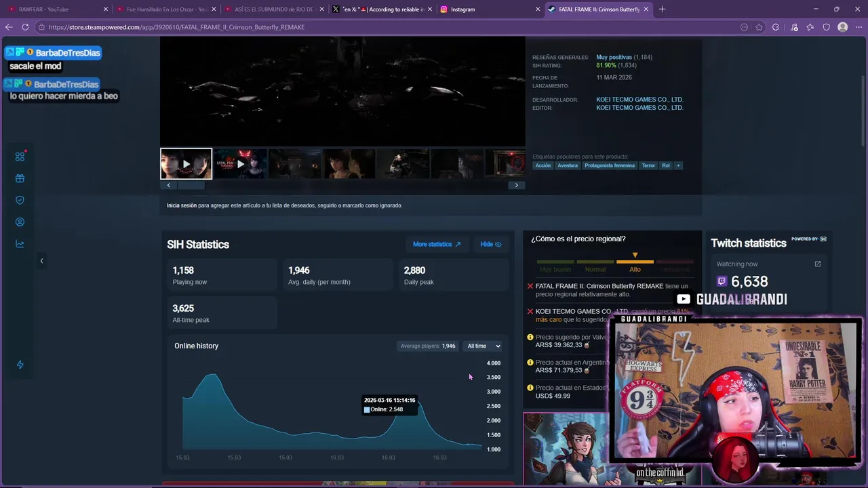Click the circular three-dot icon in address bar

point(744,27)
